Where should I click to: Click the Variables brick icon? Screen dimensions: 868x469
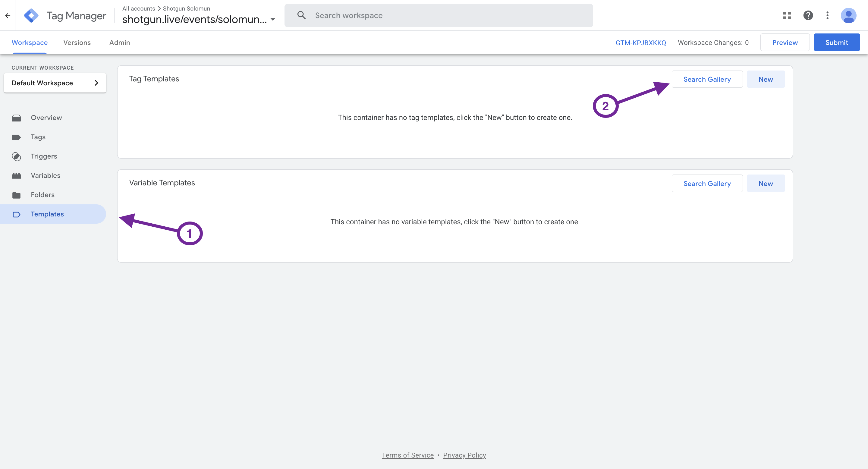click(x=16, y=176)
